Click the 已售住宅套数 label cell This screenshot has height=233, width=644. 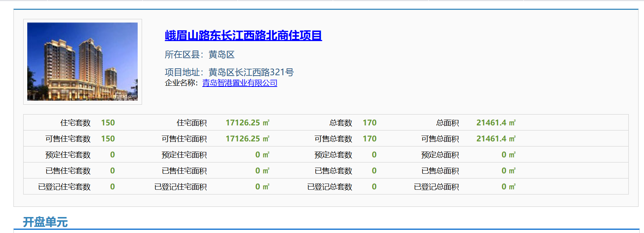tap(68, 171)
